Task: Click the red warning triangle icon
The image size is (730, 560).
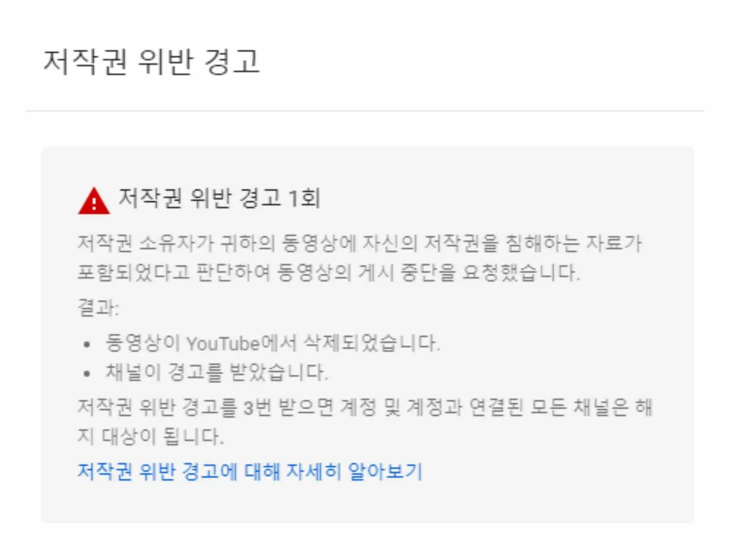Action: coord(94,201)
